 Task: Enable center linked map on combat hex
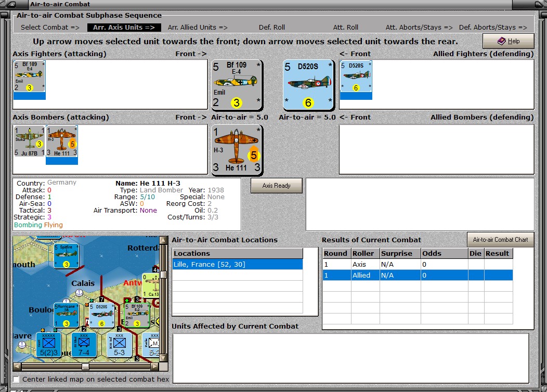tap(16, 379)
